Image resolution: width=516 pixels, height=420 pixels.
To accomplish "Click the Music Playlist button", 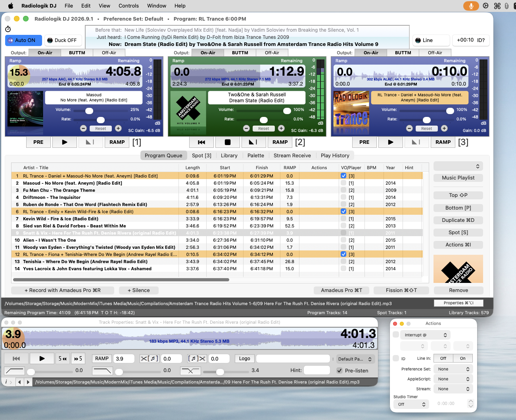I will [458, 178].
